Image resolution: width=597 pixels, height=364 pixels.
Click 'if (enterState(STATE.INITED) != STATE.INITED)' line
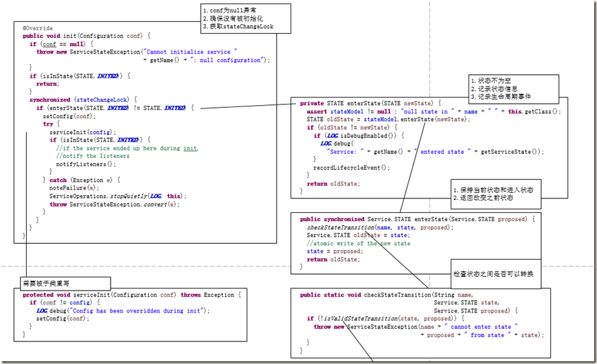pos(115,108)
